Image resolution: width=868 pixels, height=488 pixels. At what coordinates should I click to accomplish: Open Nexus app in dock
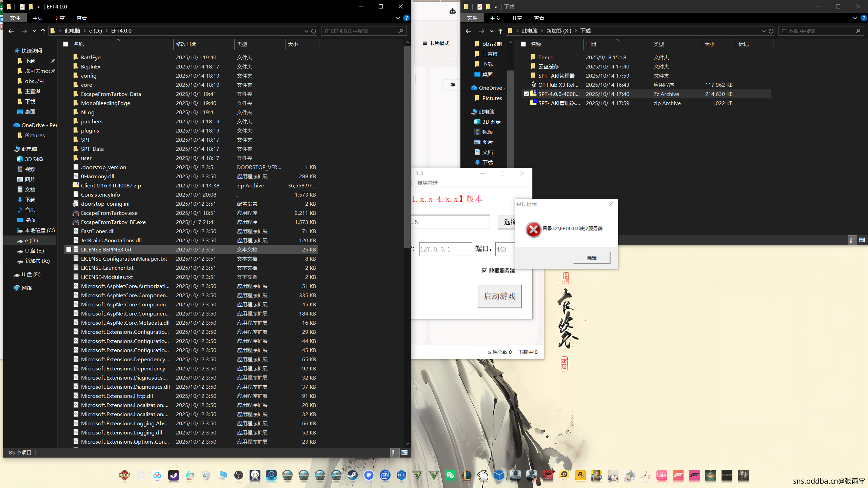(x=124, y=475)
